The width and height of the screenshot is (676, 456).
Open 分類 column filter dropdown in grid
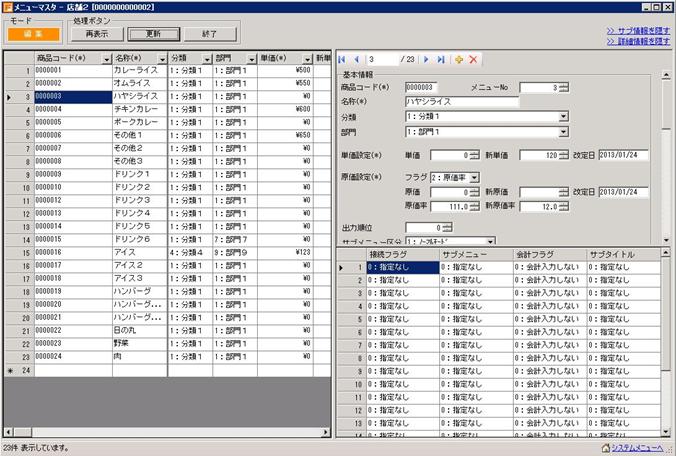click(x=207, y=59)
